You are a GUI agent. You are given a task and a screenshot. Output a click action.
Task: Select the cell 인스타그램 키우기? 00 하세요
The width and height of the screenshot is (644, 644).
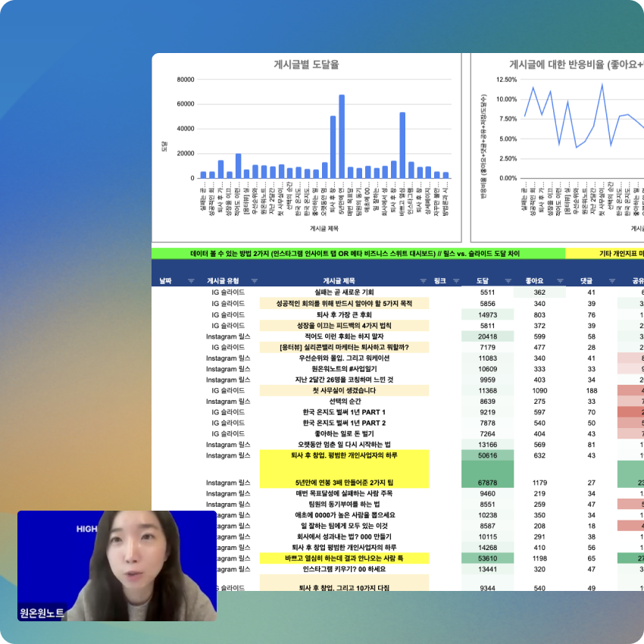[x=344, y=569]
